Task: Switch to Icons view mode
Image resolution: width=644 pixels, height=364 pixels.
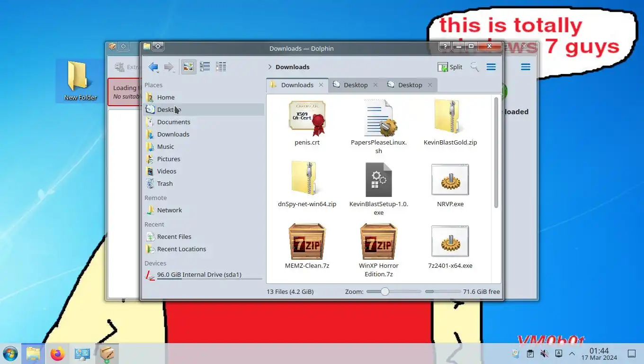Action: pyautogui.click(x=188, y=67)
